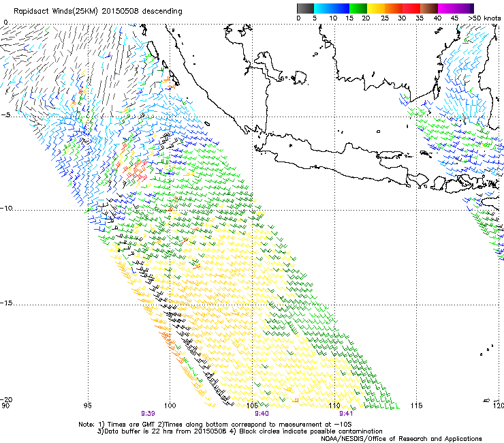
Task: Click the 'Data buffer is 22 hrs' note line
Action: point(240,431)
